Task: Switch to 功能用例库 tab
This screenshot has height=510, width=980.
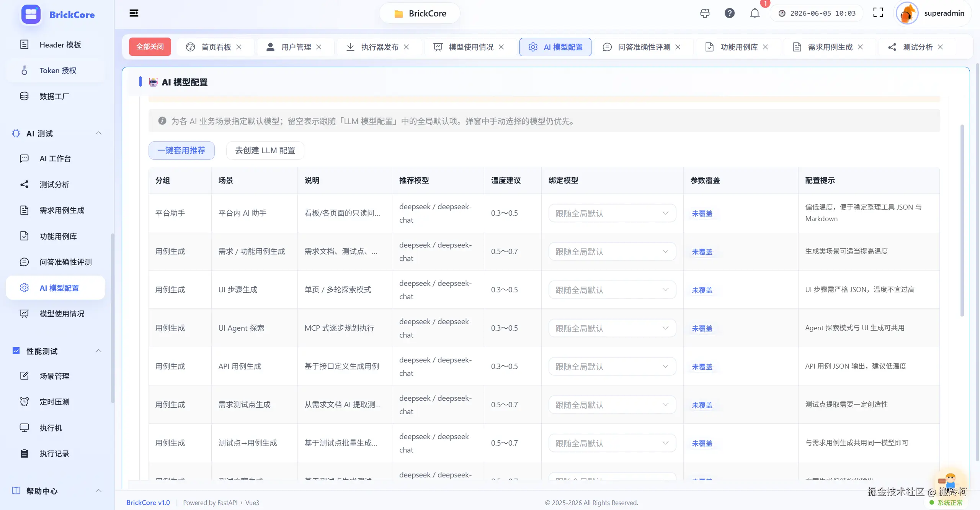Action: [739, 47]
